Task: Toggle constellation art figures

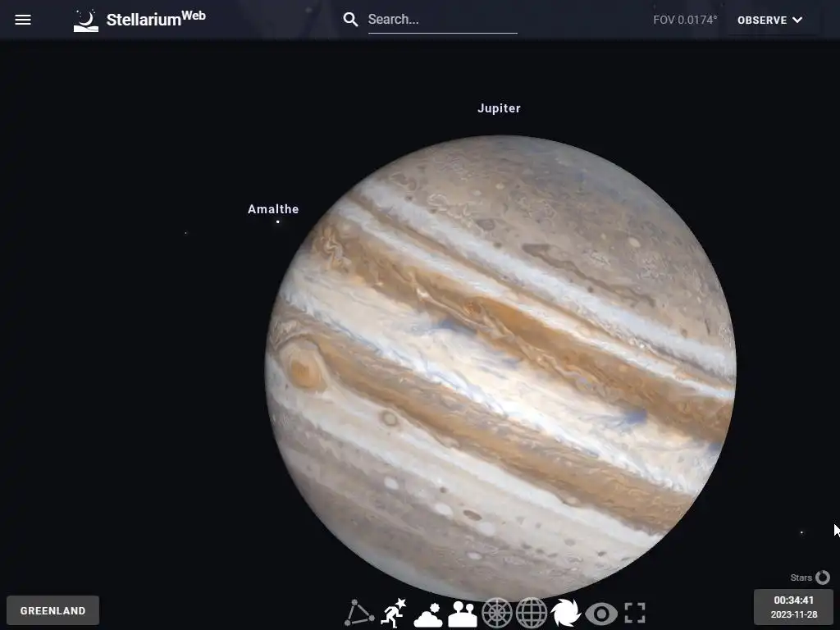Action: click(394, 613)
